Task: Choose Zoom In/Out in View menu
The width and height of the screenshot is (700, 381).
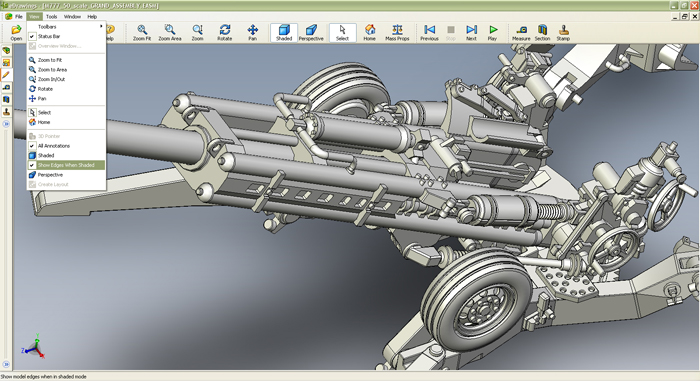Action: tap(66, 79)
